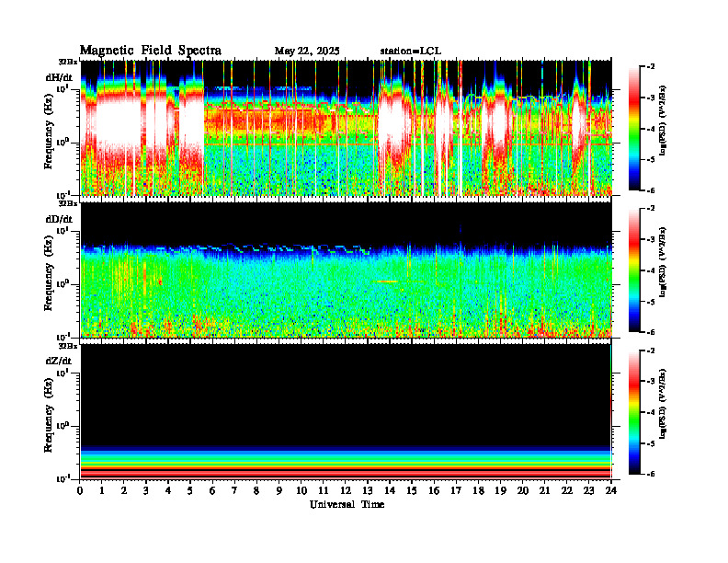Image resolution: width=728 pixels, height=563 pixels.
Task: Click the "32Hz" label above the dZ/dt panel
Action: click(x=68, y=346)
